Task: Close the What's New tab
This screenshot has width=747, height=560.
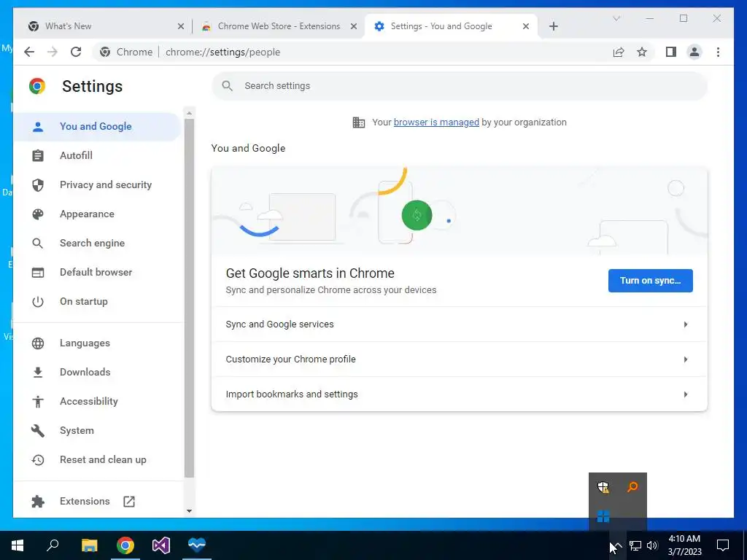Action: pyautogui.click(x=181, y=26)
